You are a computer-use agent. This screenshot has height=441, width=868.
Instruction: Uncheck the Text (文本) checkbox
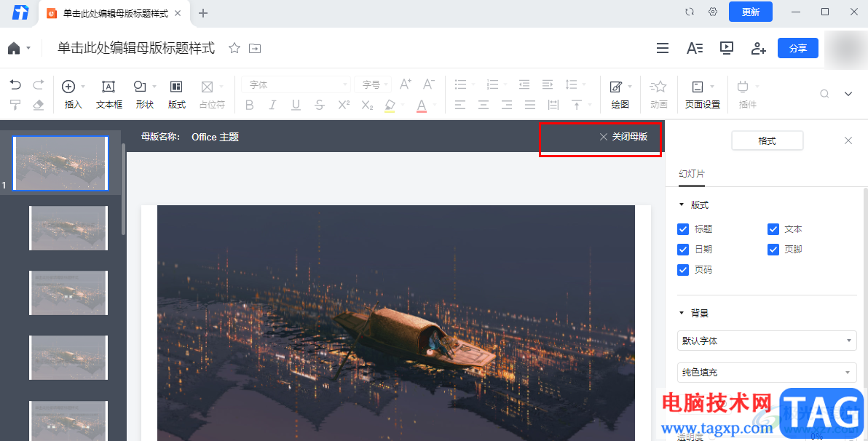point(773,229)
